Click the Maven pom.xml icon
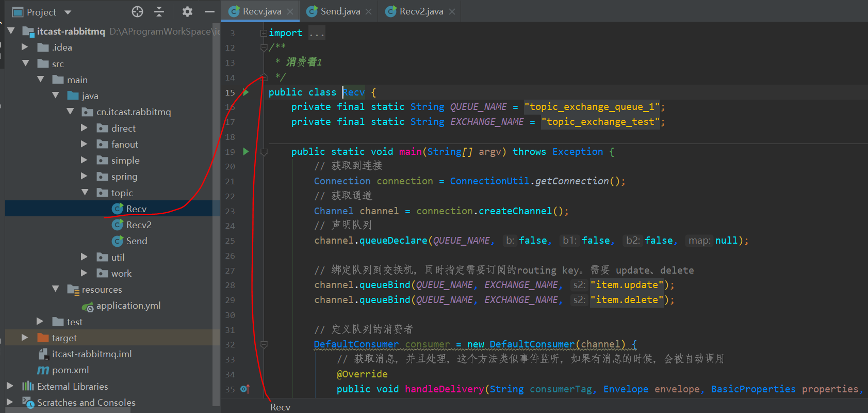Screen dimensions: 868x413 coord(43,370)
